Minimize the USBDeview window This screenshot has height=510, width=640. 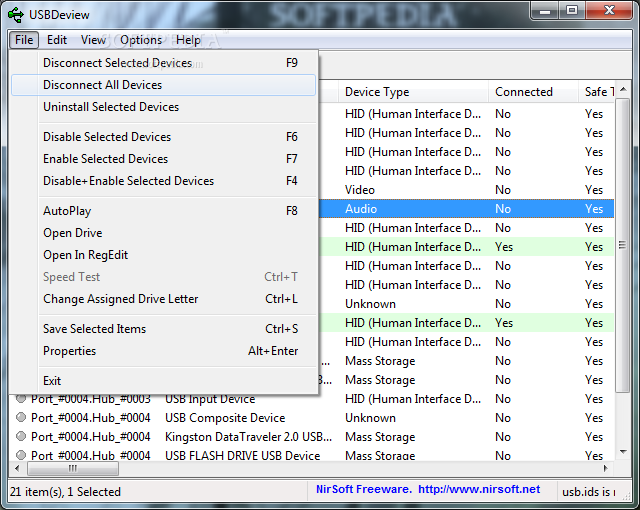click(544, 11)
